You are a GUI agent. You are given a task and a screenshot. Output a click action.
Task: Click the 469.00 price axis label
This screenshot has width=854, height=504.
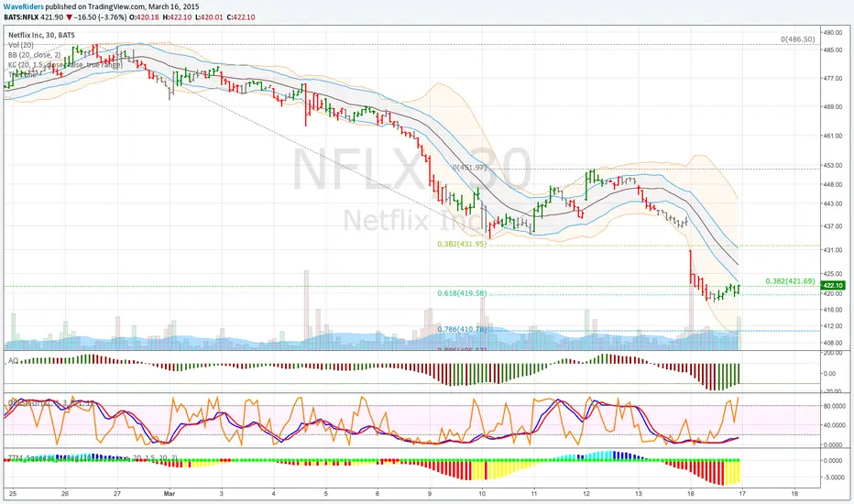(x=833, y=107)
